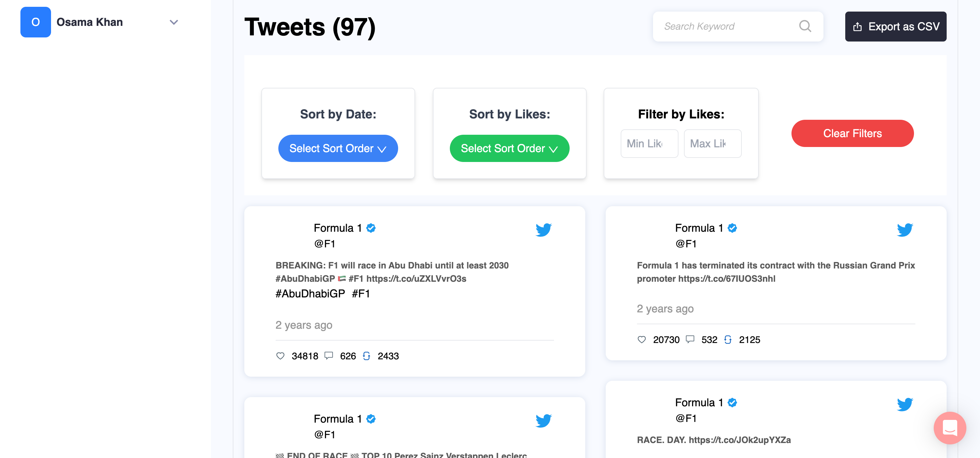Click the Min Likes input field
This screenshot has width=980, height=458.
(649, 143)
